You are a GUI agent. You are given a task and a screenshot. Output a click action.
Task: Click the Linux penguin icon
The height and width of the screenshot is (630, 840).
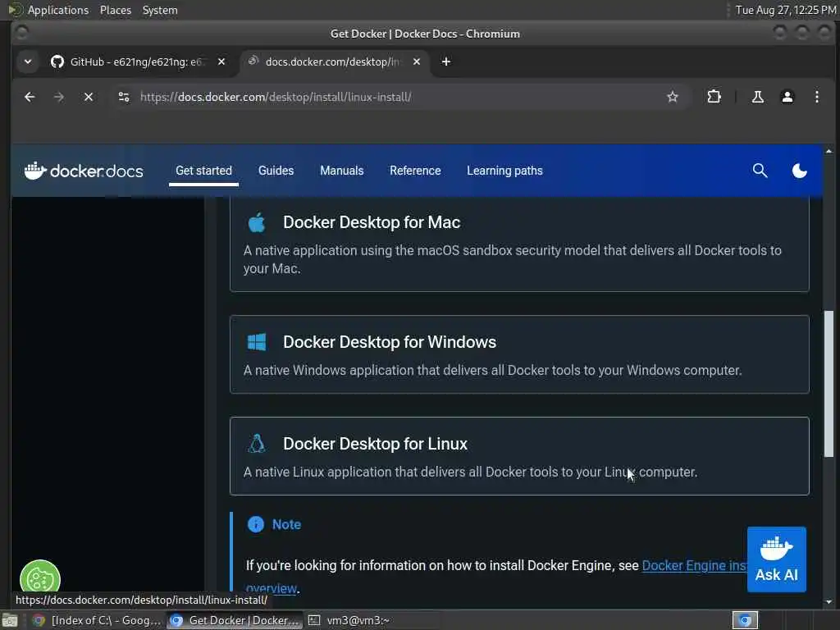(257, 444)
